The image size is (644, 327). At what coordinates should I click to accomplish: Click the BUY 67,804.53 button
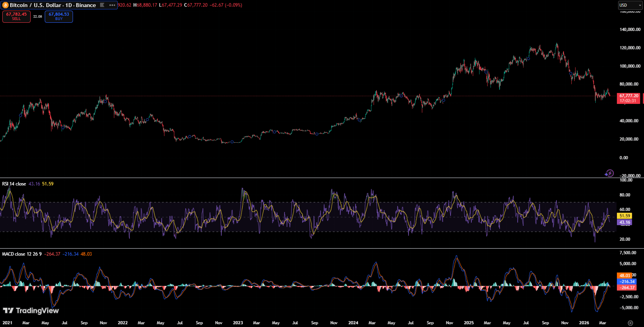[59, 16]
